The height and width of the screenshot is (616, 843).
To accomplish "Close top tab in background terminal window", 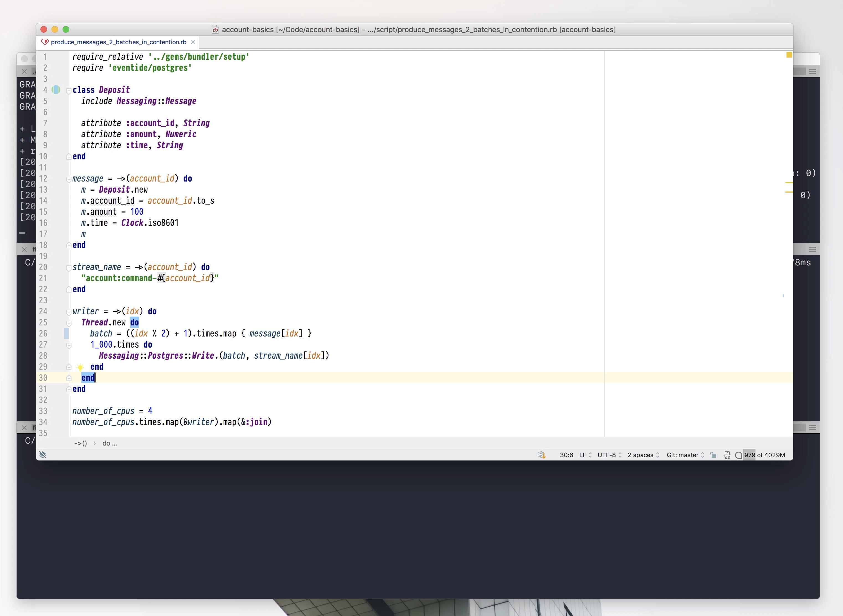I will (x=24, y=72).
